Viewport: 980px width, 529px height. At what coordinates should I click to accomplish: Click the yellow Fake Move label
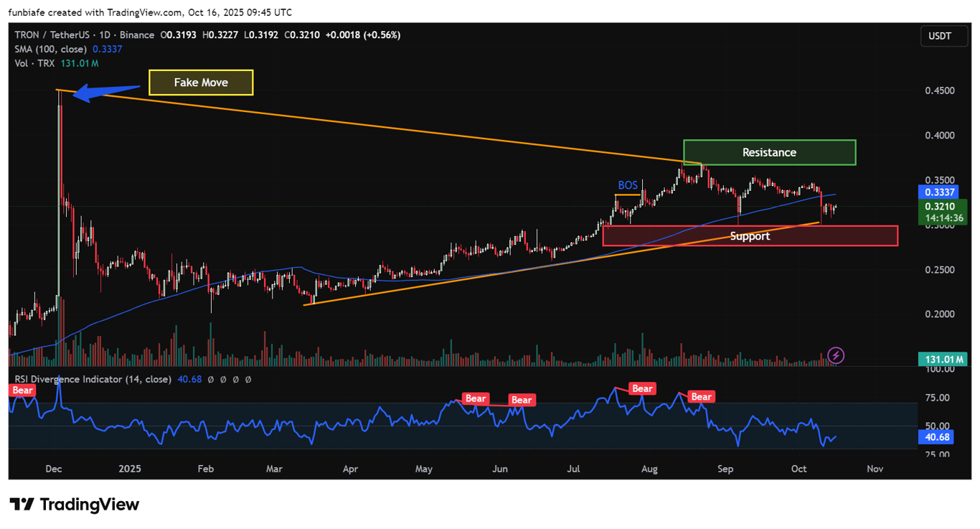click(x=201, y=82)
